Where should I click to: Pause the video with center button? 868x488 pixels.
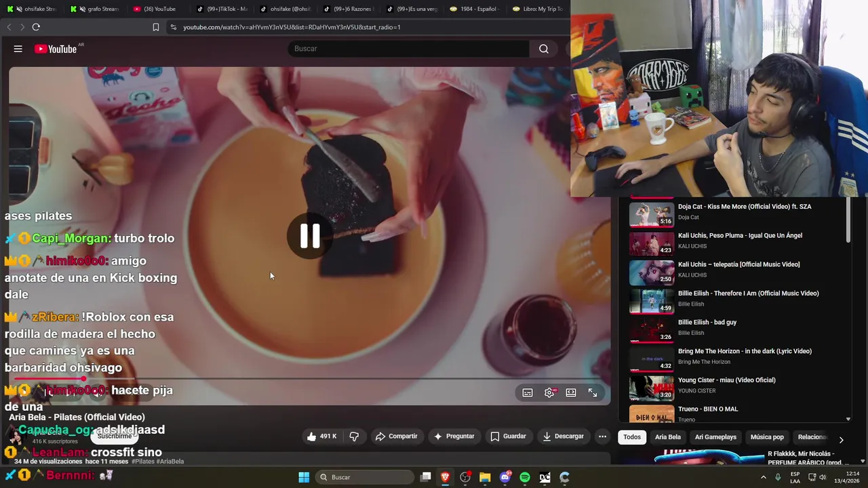coord(310,235)
